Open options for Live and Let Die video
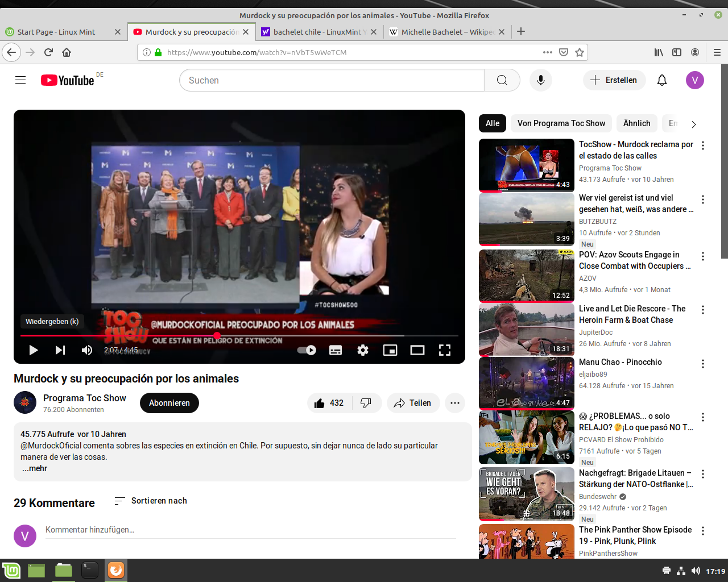Image resolution: width=728 pixels, height=582 pixels. [x=703, y=310]
